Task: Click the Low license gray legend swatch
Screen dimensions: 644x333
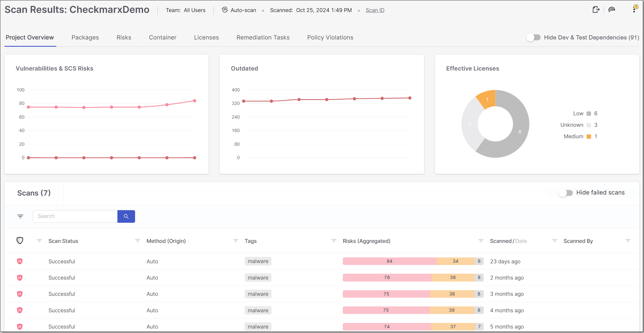Action: [x=589, y=114]
